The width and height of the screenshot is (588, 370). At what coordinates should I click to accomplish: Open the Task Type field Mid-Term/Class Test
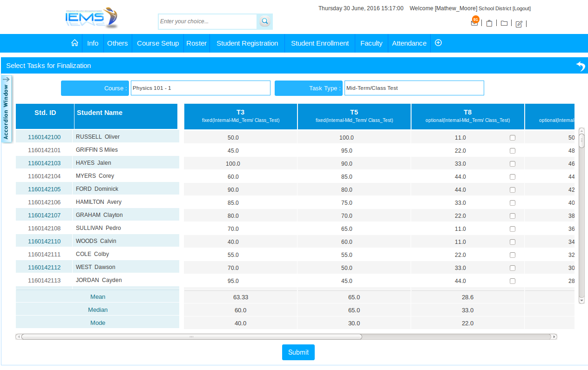pos(414,88)
